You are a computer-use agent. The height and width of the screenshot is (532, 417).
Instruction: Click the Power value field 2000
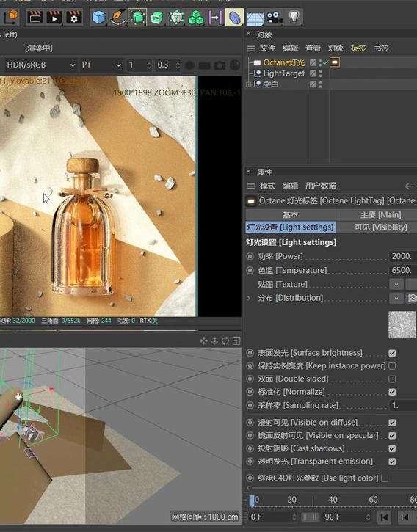pyautogui.click(x=403, y=257)
